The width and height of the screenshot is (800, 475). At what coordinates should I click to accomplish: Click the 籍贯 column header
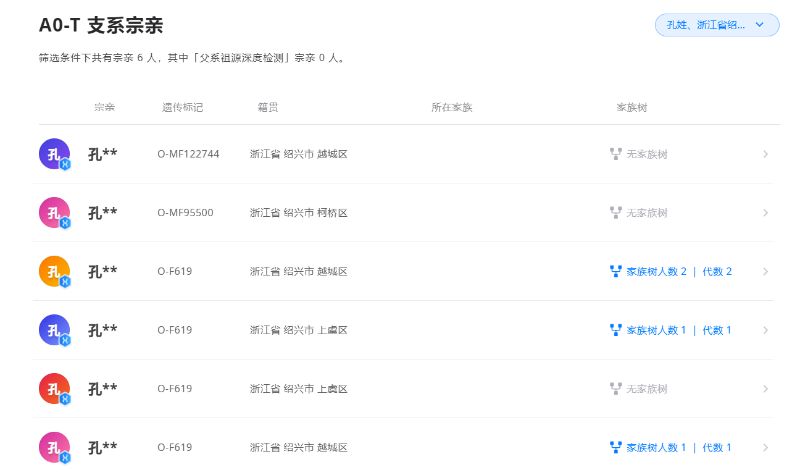click(x=267, y=107)
